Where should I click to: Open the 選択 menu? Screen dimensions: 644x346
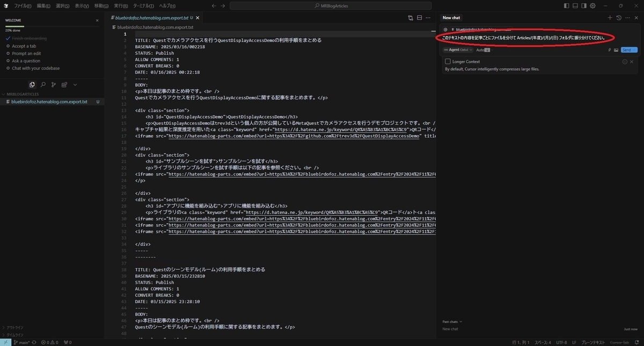63,6
